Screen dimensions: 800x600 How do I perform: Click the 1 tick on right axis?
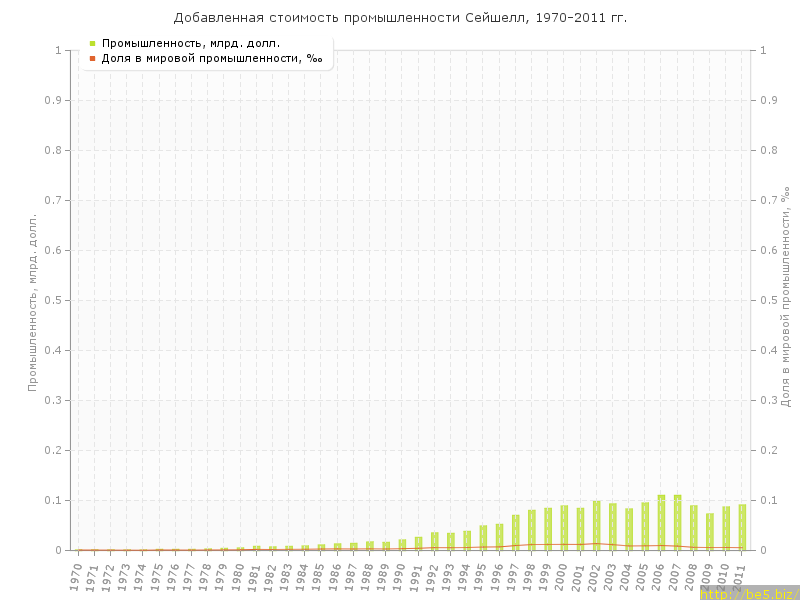[x=763, y=50]
